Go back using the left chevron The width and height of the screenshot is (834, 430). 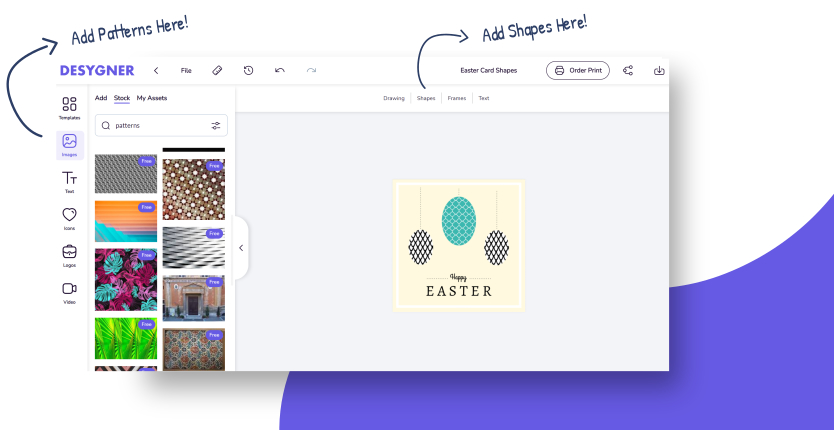[156, 71]
